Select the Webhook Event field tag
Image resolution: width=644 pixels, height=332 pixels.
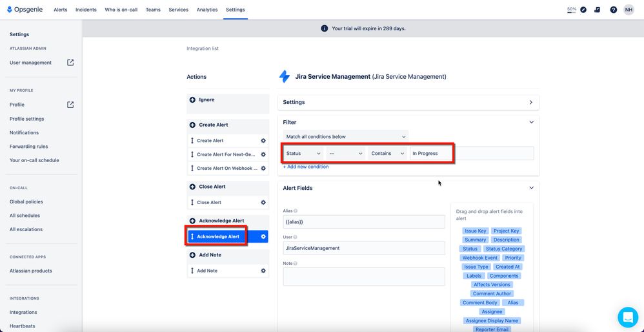click(x=480, y=258)
